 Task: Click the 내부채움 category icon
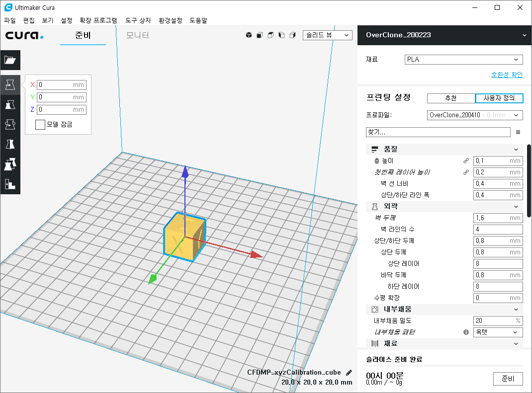(374, 309)
